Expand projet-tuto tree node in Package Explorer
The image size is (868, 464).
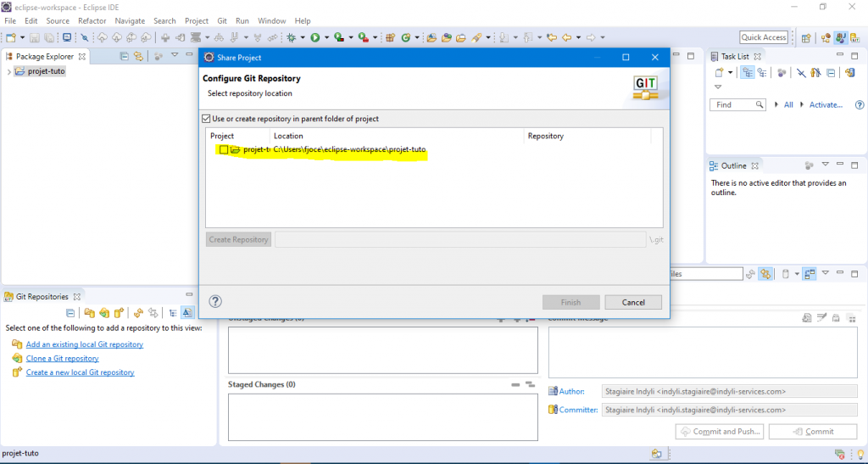point(8,71)
